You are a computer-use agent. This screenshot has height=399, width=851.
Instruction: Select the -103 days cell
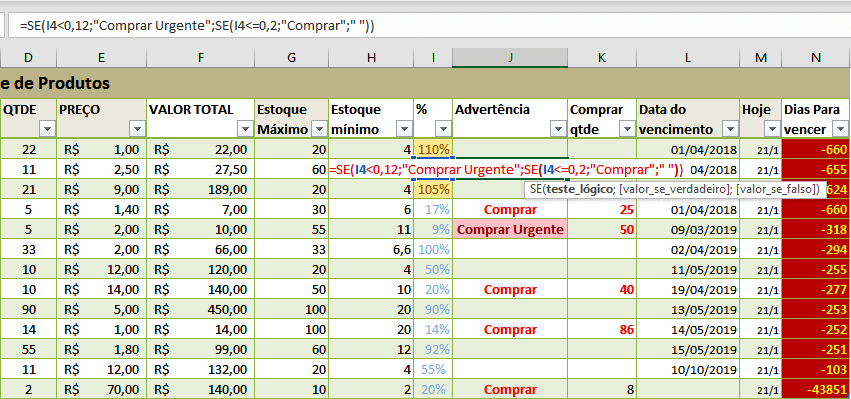tap(816, 370)
